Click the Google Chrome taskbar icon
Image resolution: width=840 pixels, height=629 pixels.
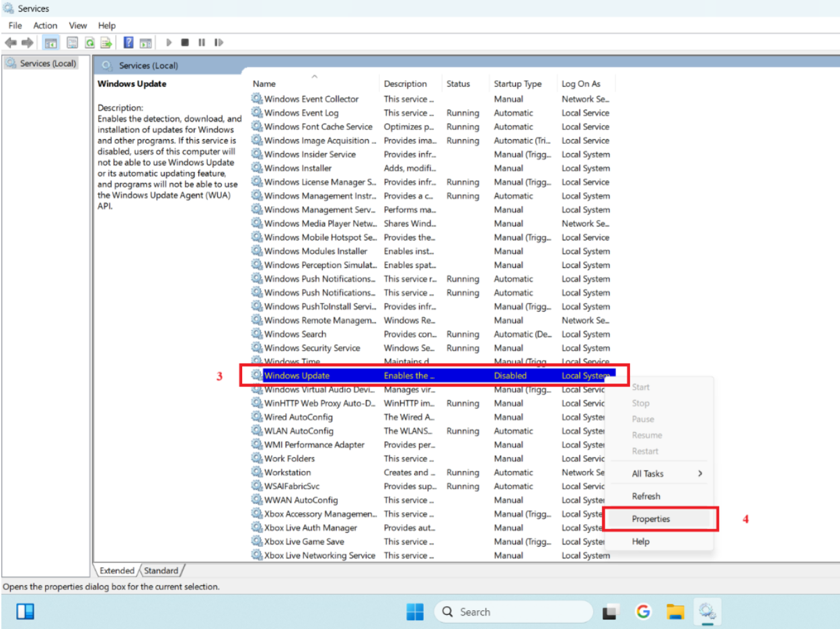643,612
